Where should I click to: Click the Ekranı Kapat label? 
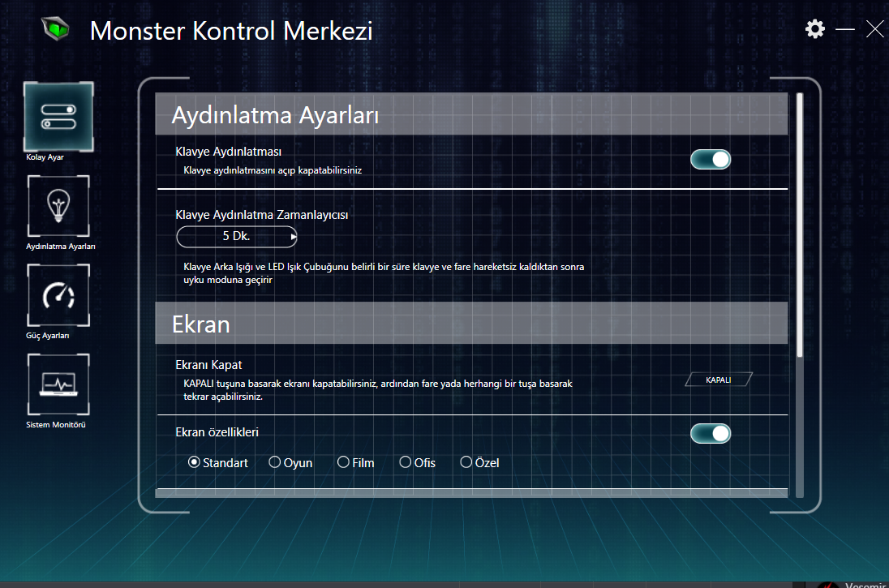coord(208,365)
